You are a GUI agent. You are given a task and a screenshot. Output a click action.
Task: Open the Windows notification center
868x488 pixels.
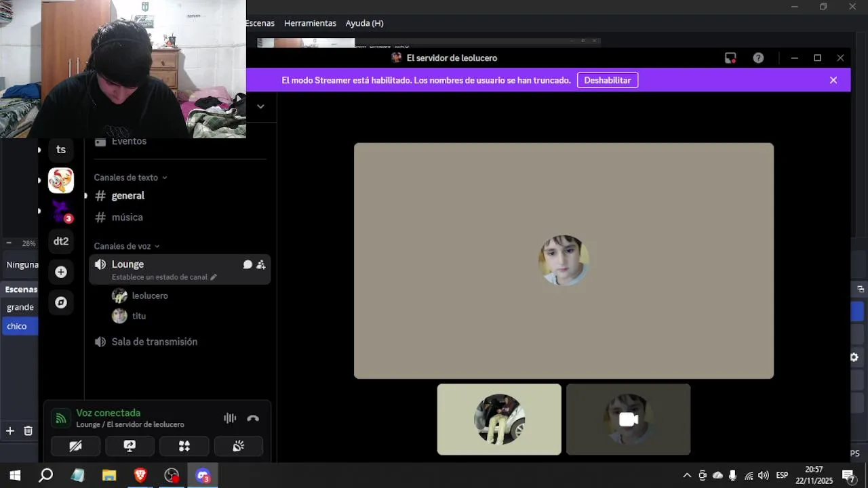coord(848,476)
